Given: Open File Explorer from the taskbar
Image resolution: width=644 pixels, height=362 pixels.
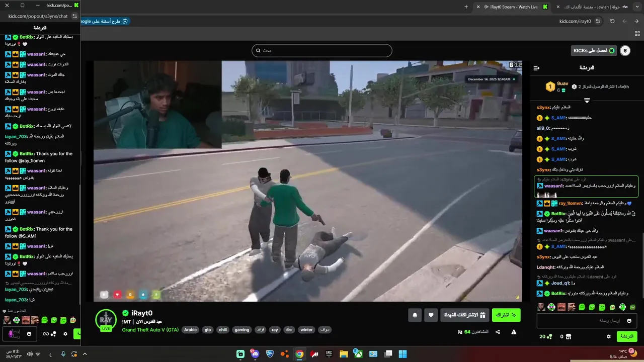Looking at the screenshot, I should (344, 354).
